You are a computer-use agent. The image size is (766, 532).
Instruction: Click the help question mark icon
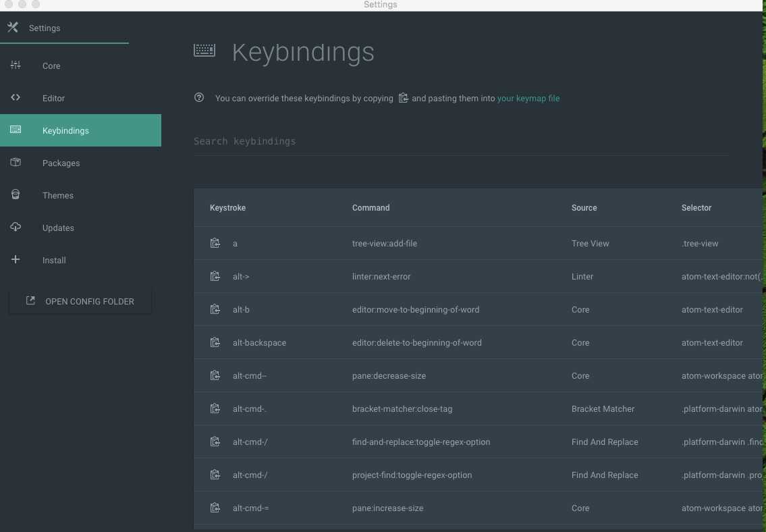[x=199, y=97]
